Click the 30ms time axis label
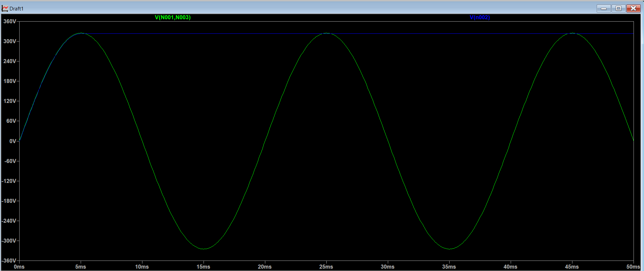 click(388, 267)
